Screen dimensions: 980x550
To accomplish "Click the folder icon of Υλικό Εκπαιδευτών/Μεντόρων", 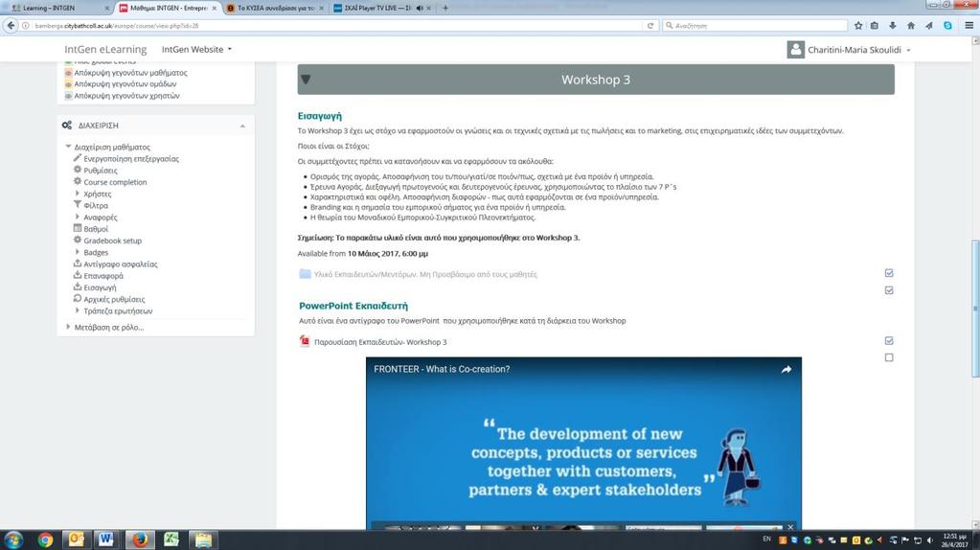I will pyautogui.click(x=305, y=274).
